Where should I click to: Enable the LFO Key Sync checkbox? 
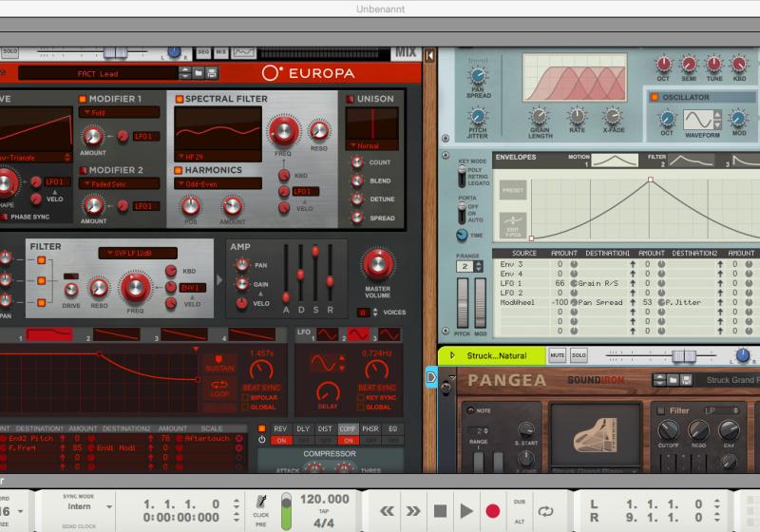pyautogui.click(x=360, y=398)
